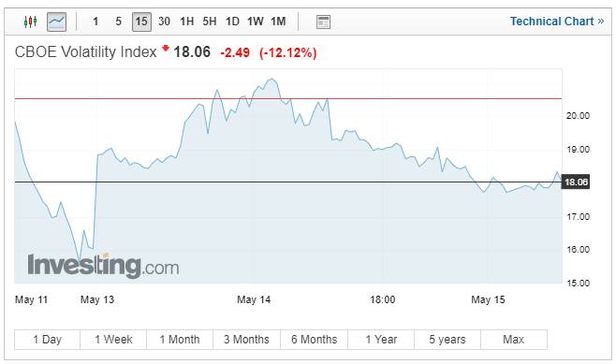Choose the 1H interval
This screenshot has height=364, width=616.
click(186, 22)
